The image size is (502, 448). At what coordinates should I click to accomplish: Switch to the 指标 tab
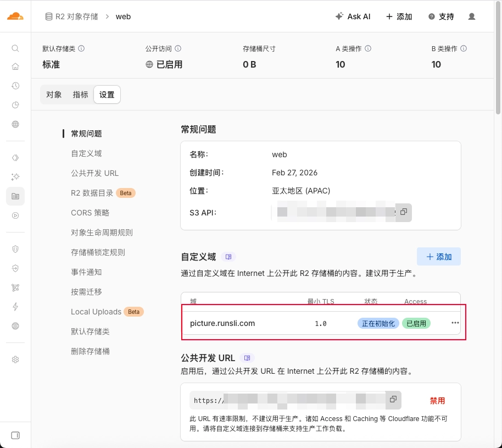point(80,95)
